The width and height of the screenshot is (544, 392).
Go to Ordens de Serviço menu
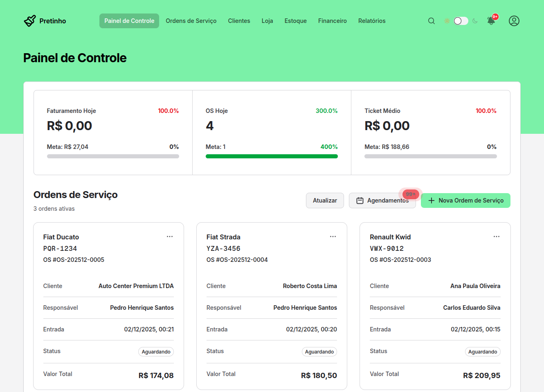[191, 21]
